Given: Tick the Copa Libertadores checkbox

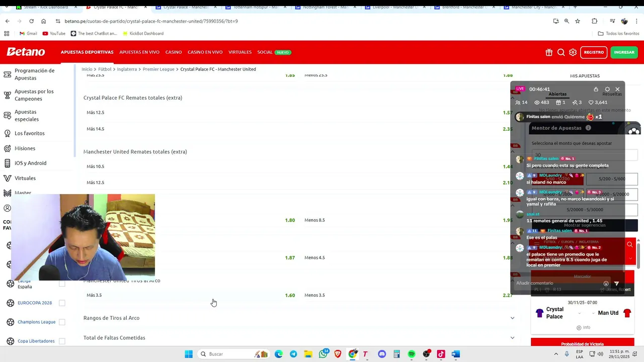Looking at the screenshot, I should click(62, 341).
